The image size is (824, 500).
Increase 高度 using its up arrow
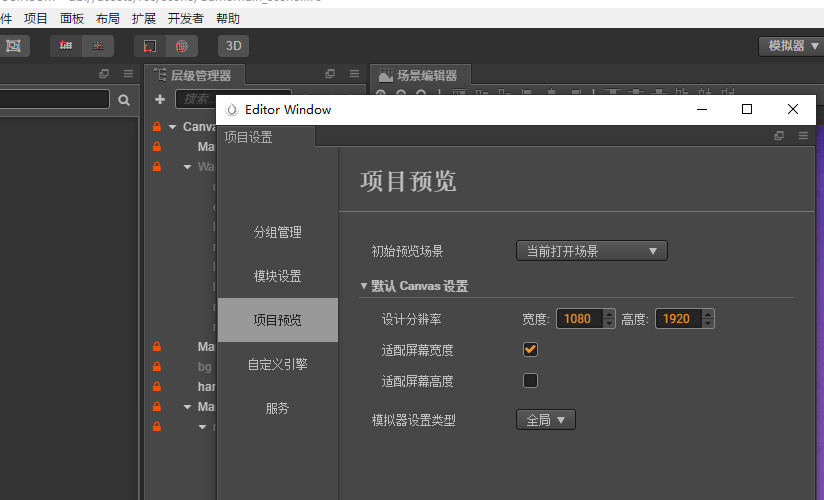708,314
